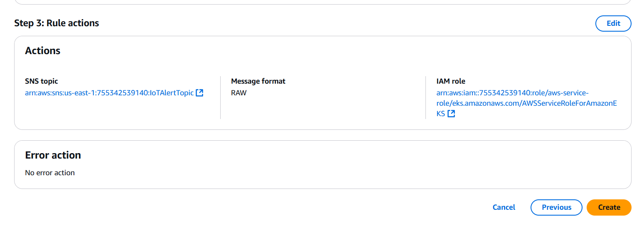Click the 'Message format' label
644x226 pixels.
pos(258,81)
